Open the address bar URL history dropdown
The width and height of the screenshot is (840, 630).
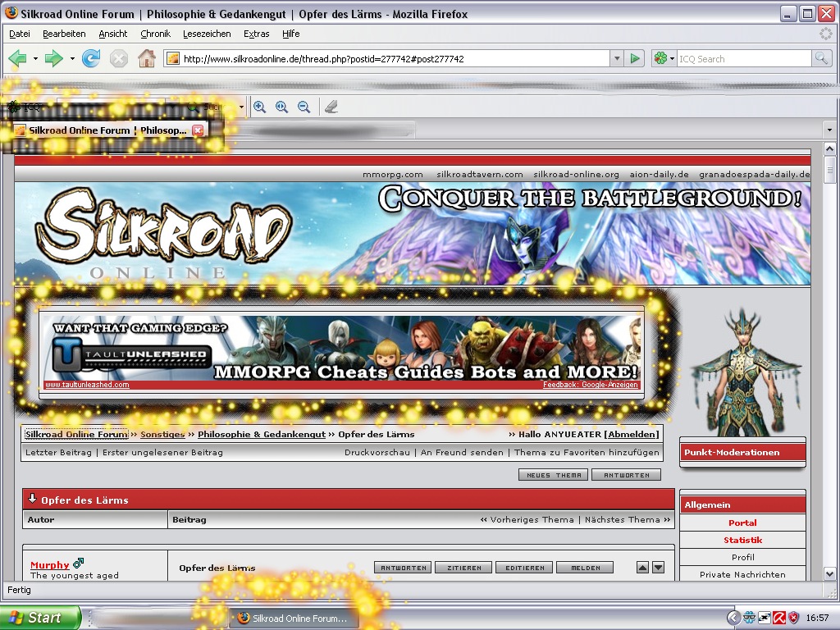tap(616, 58)
